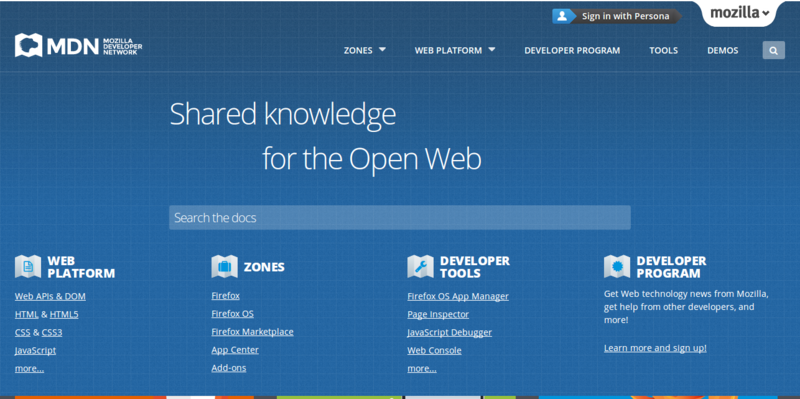The image size is (800, 399).
Task: Open the Firefox Marketplace link
Action: click(x=253, y=332)
